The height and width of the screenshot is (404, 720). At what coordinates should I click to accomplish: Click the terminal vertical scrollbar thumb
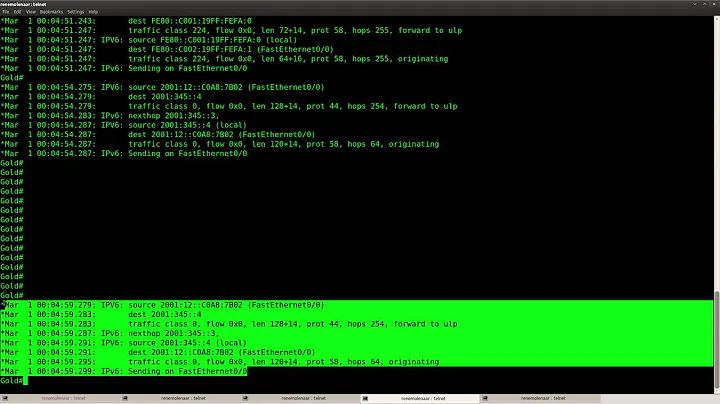[717, 340]
